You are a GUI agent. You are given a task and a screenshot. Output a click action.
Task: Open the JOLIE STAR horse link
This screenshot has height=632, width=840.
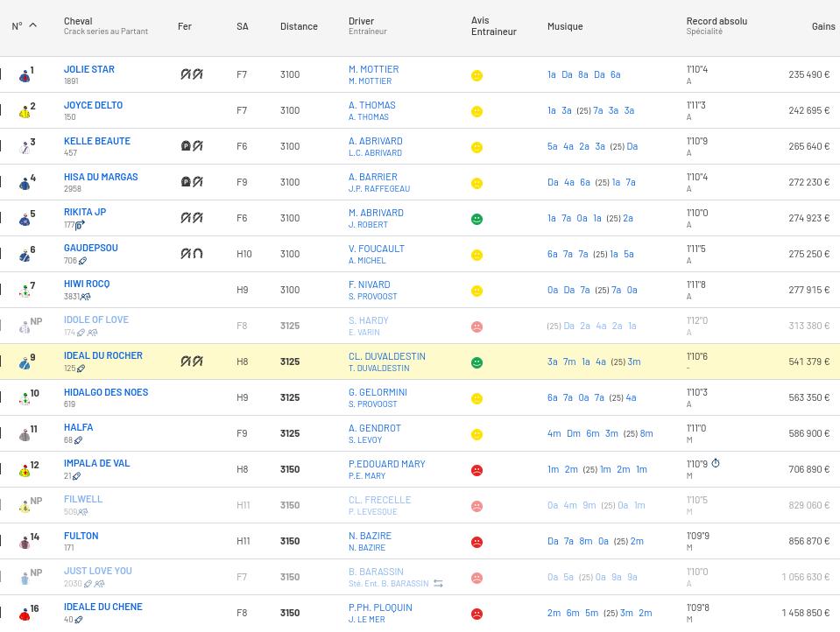pyautogui.click(x=89, y=69)
